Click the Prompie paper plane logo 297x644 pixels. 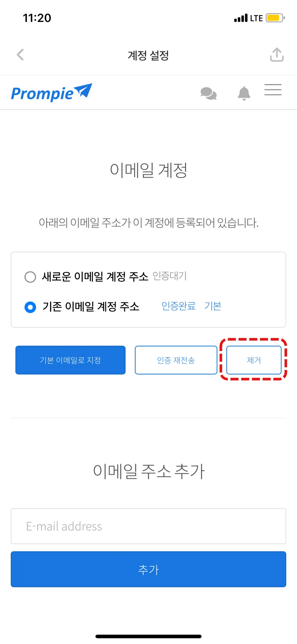(x=51, y=92)
